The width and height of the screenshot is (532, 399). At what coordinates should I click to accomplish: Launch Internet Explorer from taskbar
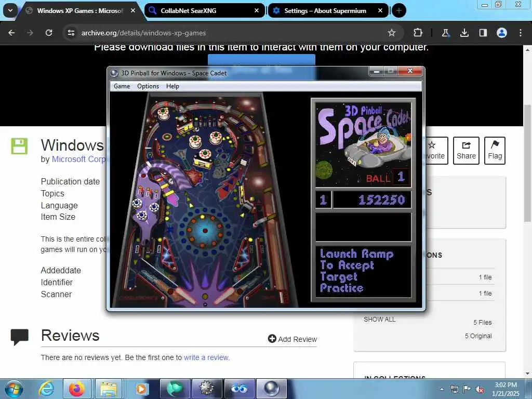[x=46, y=389]
